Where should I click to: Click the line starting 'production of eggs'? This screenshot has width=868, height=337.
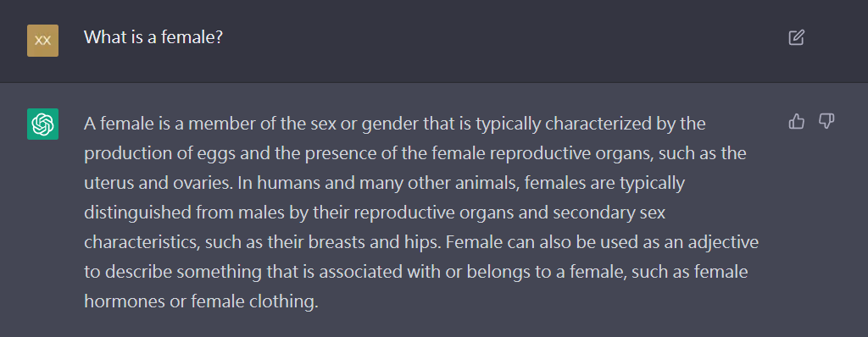click(415, 153)
